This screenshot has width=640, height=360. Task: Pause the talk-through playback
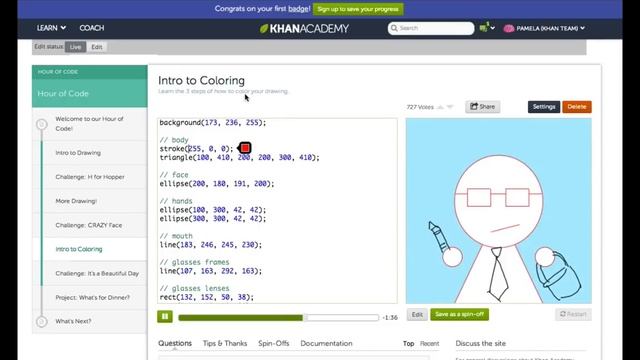click(165, 316)
